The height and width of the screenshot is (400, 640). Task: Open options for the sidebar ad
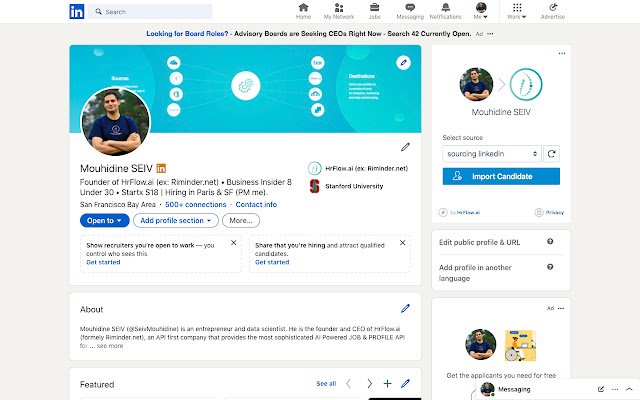(x=561, y=309)
